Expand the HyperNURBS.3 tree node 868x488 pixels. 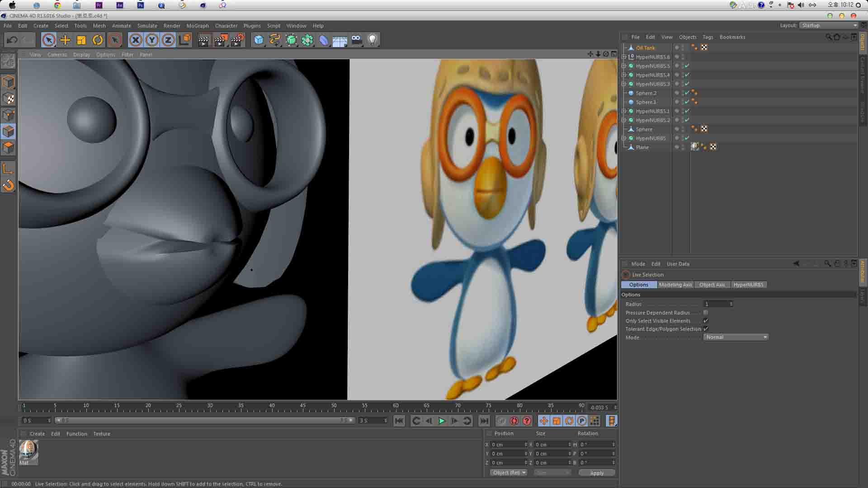(624, 84)
